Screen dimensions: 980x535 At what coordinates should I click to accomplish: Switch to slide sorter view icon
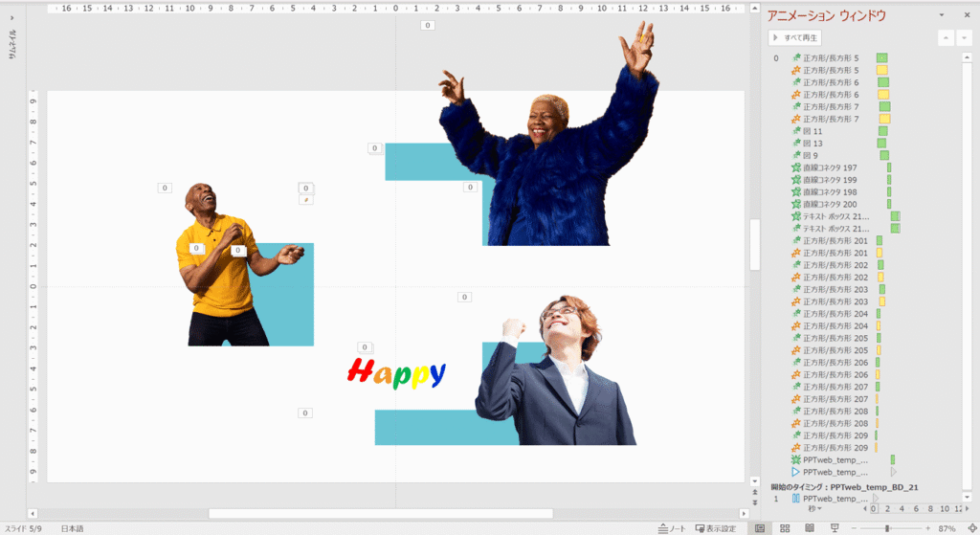(x=785, y=528)
